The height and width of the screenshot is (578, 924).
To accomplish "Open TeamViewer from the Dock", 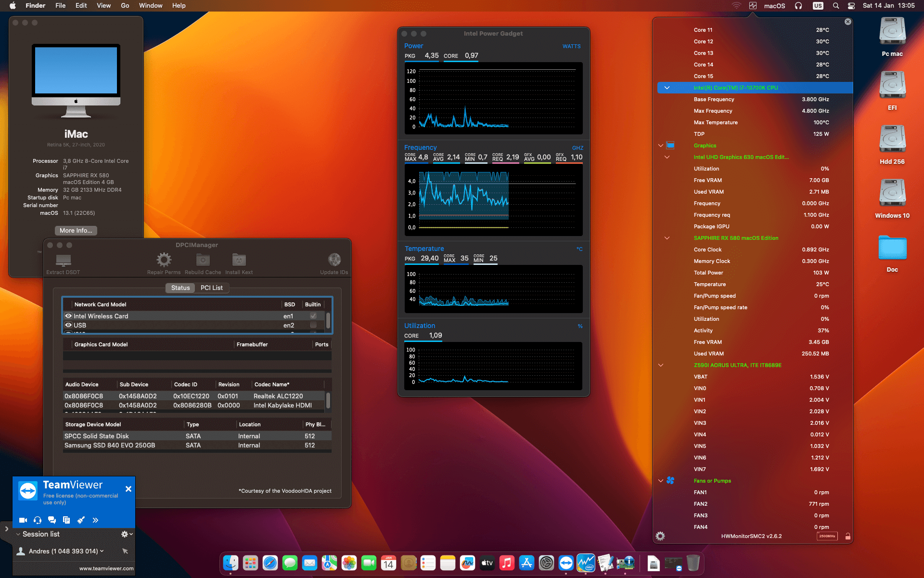I will [x=566, y=563].
